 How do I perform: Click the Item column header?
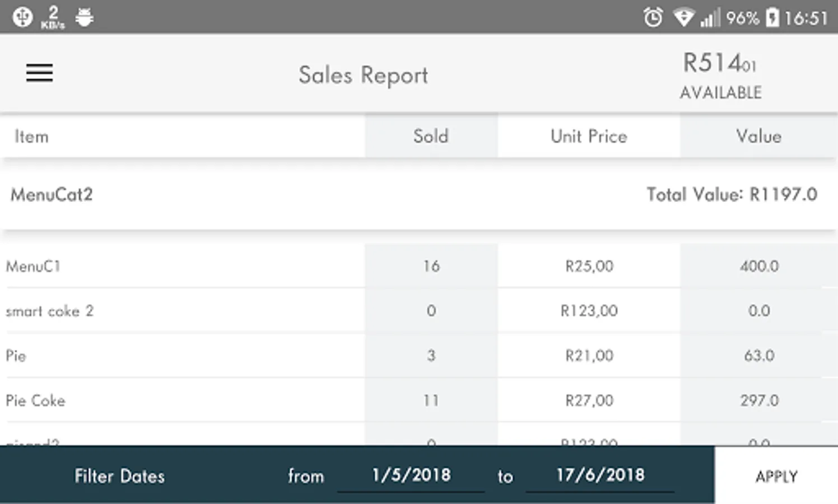click(x=32, y=137)
